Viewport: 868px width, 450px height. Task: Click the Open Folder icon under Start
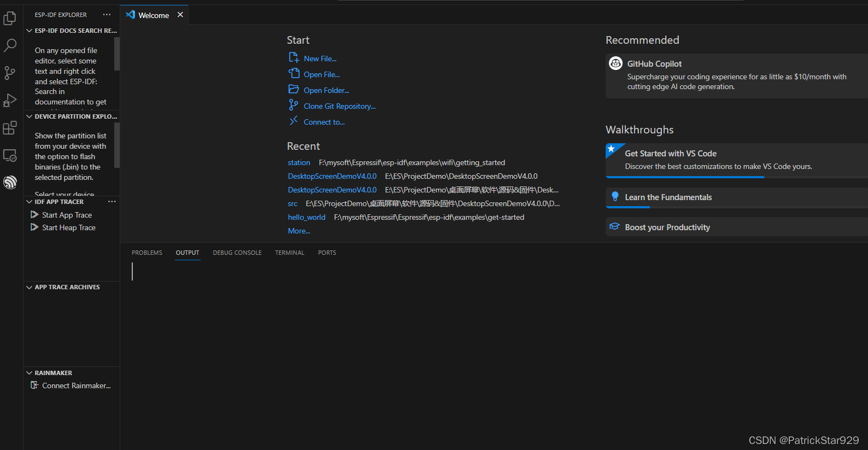pos(294,89)
